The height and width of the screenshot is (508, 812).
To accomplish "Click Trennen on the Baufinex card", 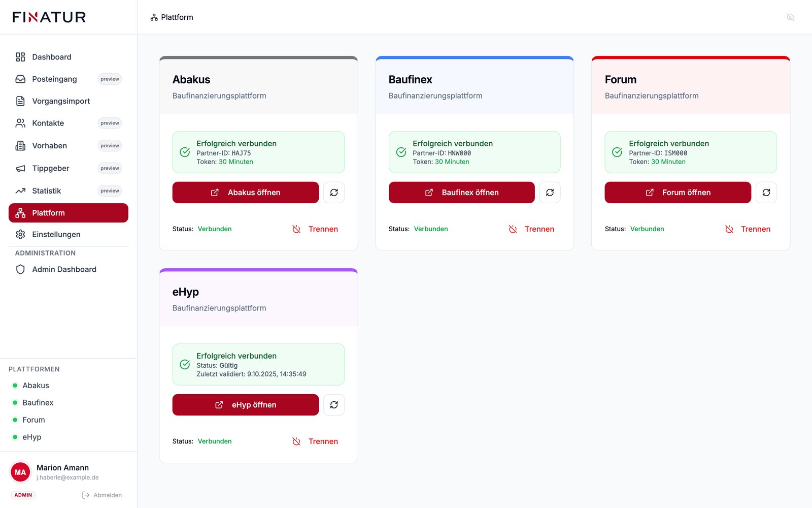I will [531, 229].
